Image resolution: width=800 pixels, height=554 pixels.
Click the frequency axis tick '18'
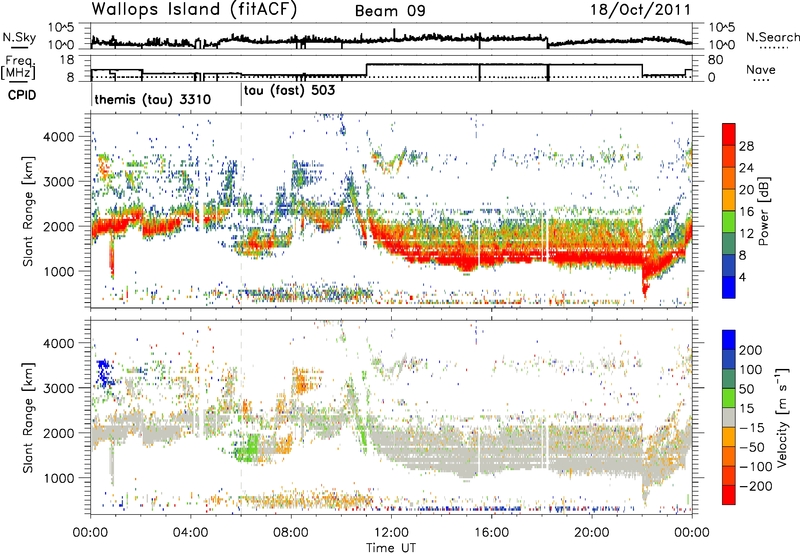pyautogui.click(x=67, y=60)
